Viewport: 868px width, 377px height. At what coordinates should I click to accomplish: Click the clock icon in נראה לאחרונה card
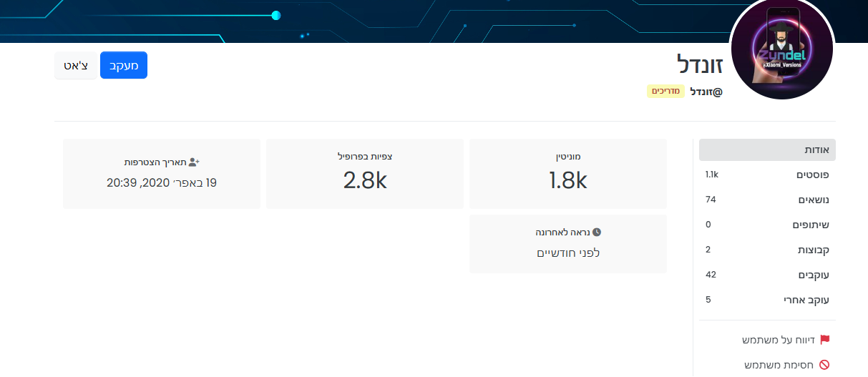click(597, 232)
